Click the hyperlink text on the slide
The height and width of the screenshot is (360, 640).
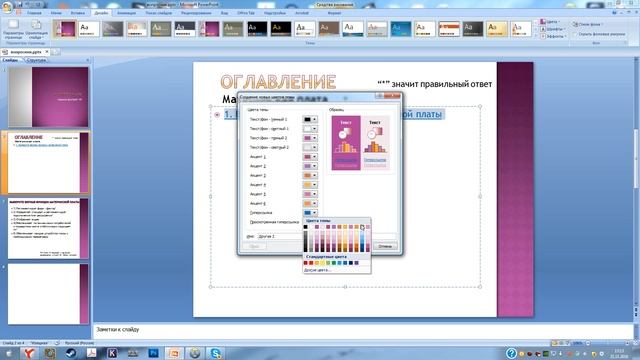[x=422, y=114]
